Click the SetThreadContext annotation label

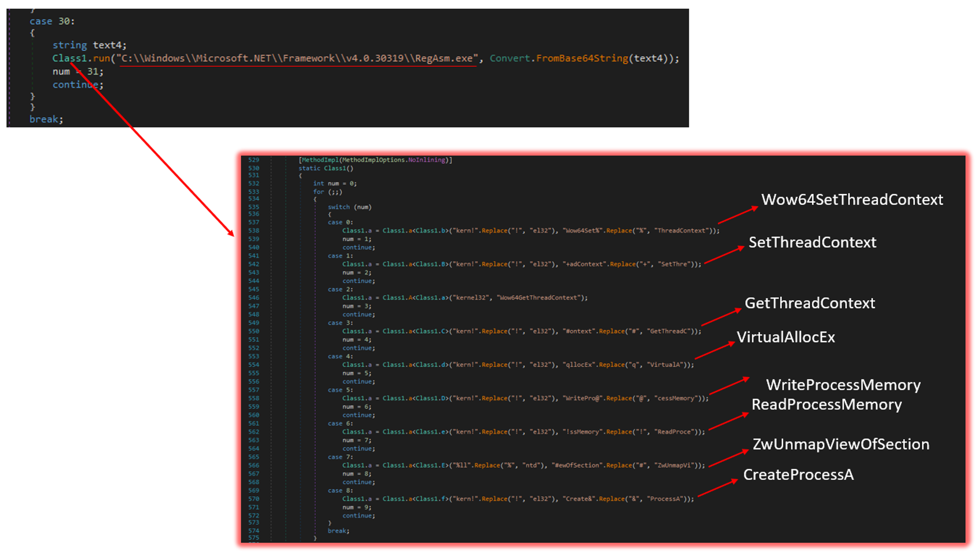tap(812, 243)
